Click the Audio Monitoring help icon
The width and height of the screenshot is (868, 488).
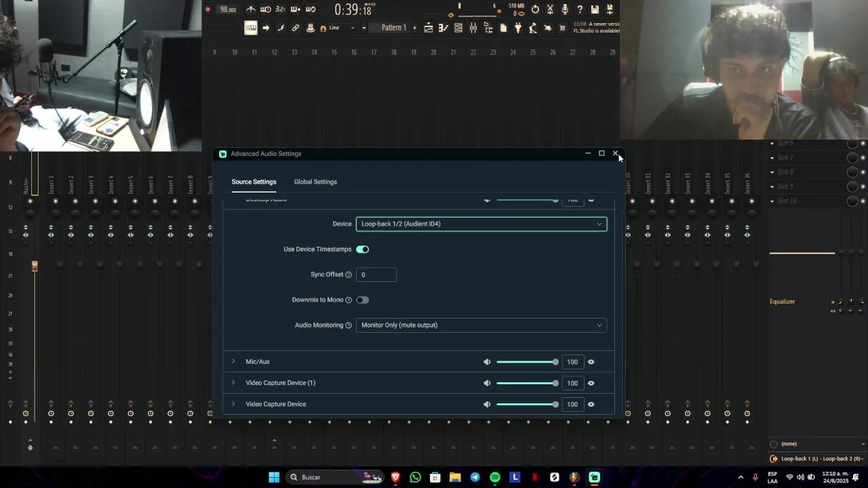(x=349, y=325)
